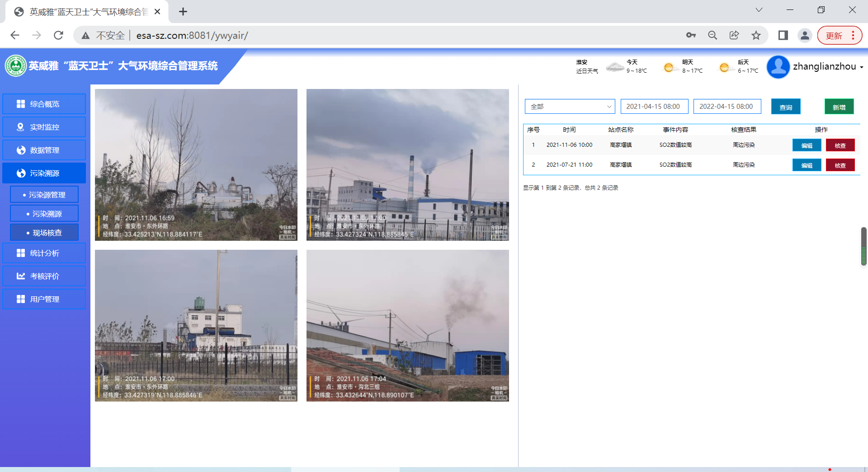Go back in browser
Viewport: 868px width, 472px height.
point(15,35)
